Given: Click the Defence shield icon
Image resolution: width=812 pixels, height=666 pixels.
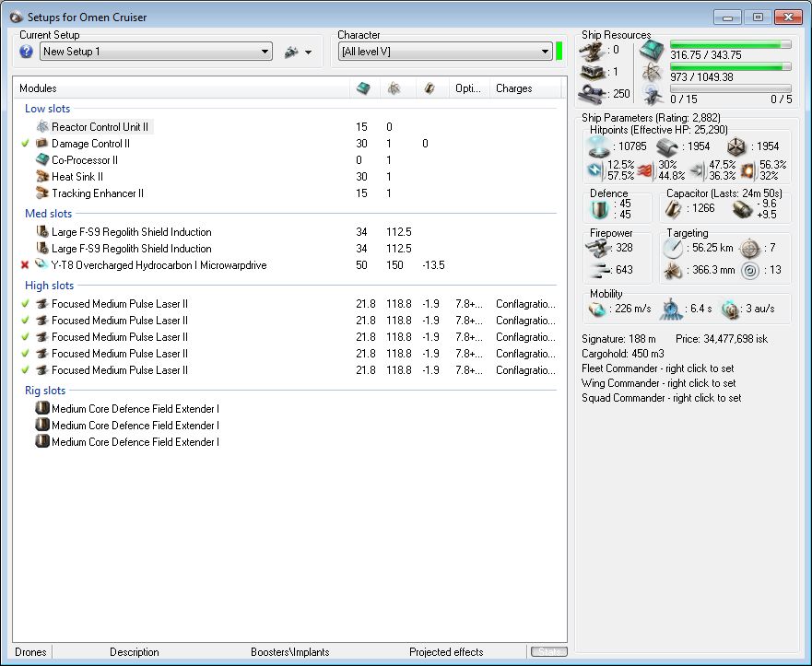Looking at the screenshot, I should point(600,209).
